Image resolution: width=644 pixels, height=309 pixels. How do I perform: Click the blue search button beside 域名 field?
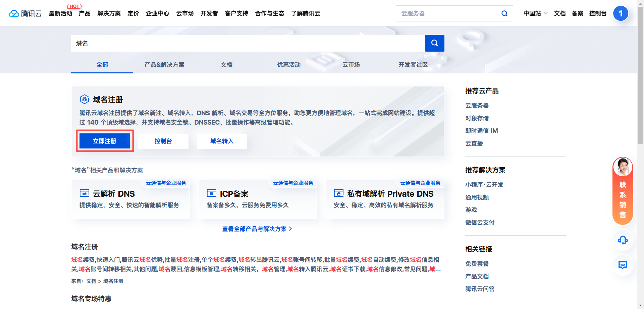[434, 43]
